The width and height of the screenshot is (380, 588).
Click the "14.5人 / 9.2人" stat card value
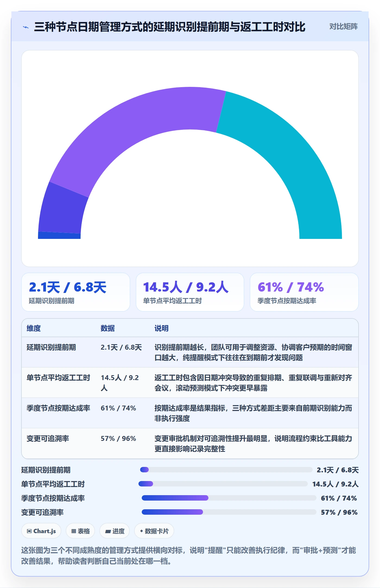(x=186, y=287)
